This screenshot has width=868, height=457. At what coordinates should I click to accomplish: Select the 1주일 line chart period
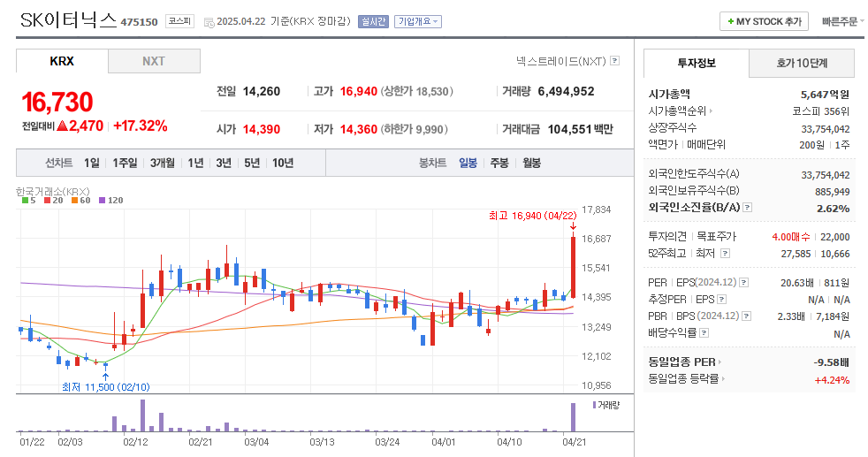[x=125, y=163]
